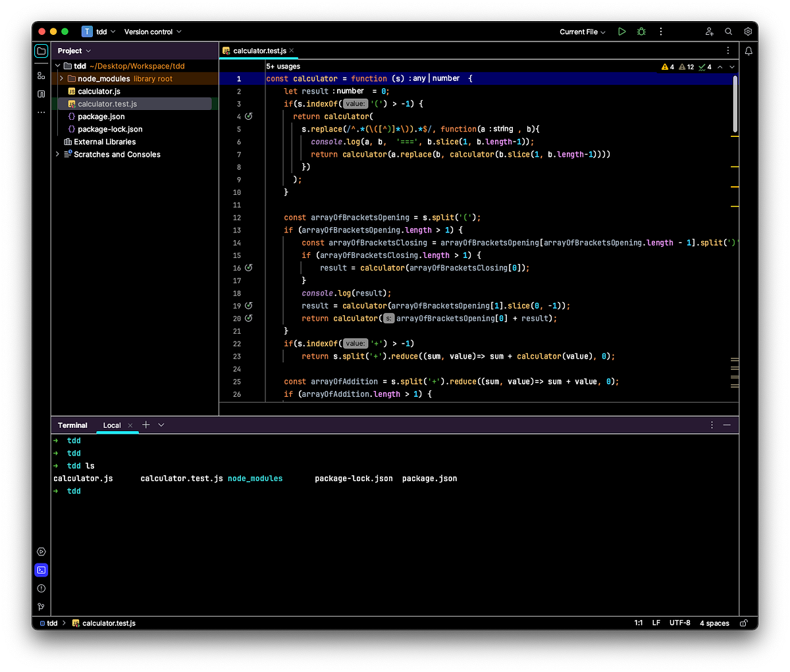Open the Project tool window icon at top left
The width and height of the screenshot is (790, 672).
pyautogui.click(x=41, y=51)
